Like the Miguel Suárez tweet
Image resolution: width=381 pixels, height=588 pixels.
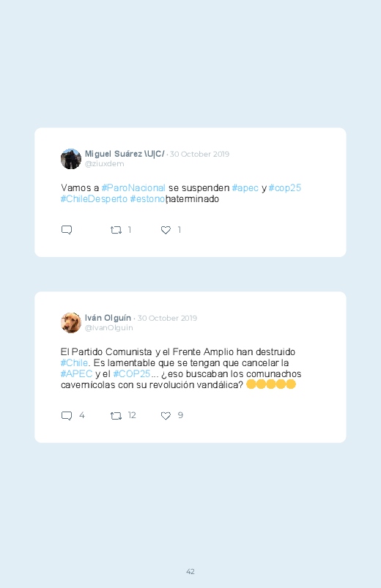166,230
